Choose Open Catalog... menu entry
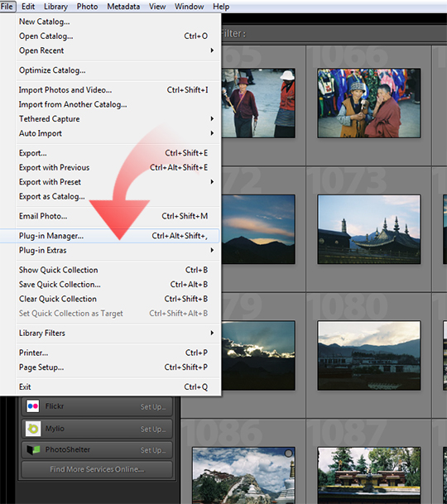Viewport: 447px width, 504px height. (x=110, y=36)
